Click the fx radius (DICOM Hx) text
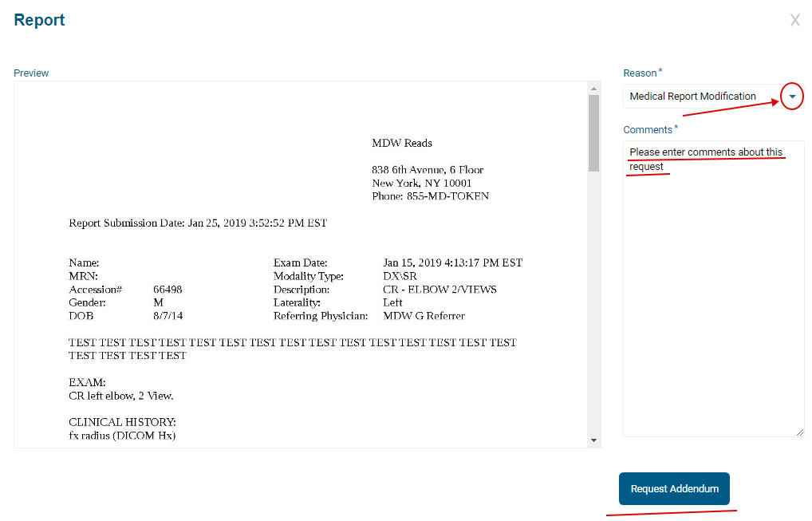 click(x=122, y=436)
